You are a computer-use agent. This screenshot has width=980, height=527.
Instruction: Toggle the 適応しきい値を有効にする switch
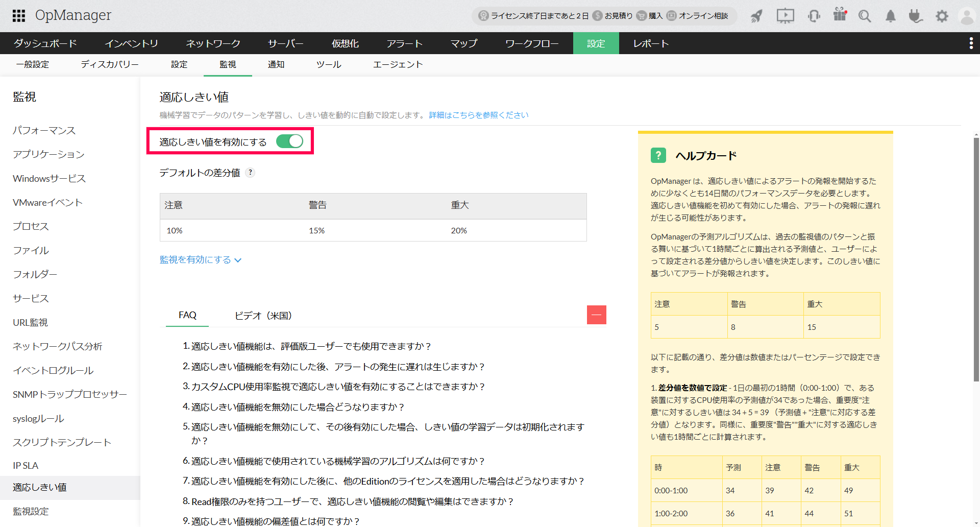289,141
